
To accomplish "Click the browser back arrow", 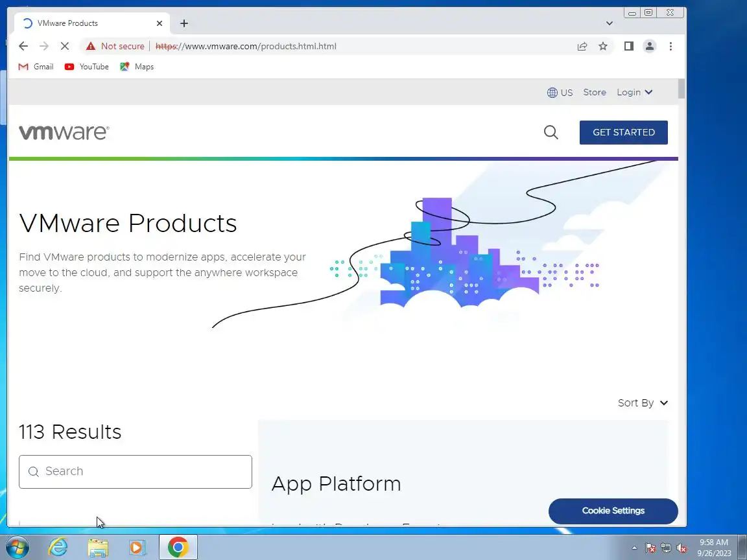I will coord(23,46).
